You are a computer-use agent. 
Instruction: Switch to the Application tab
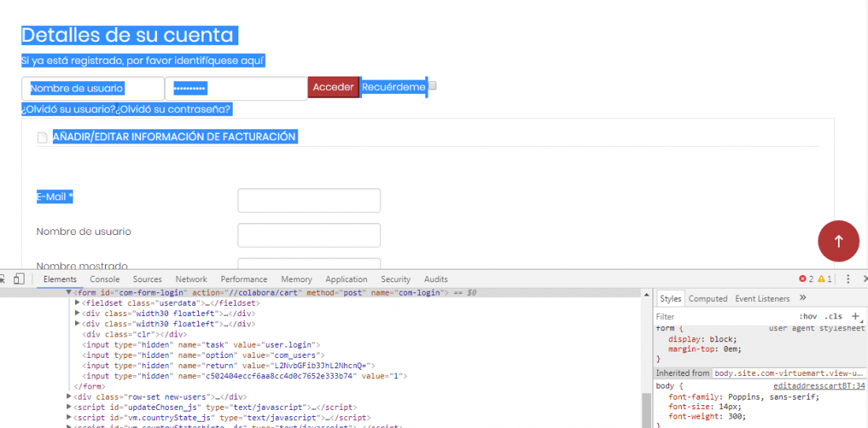346,279
